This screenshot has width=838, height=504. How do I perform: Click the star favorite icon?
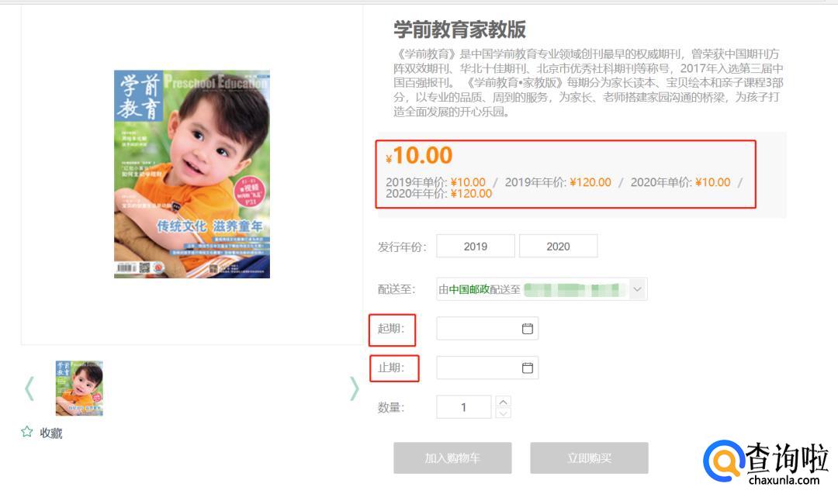point(27,432)
